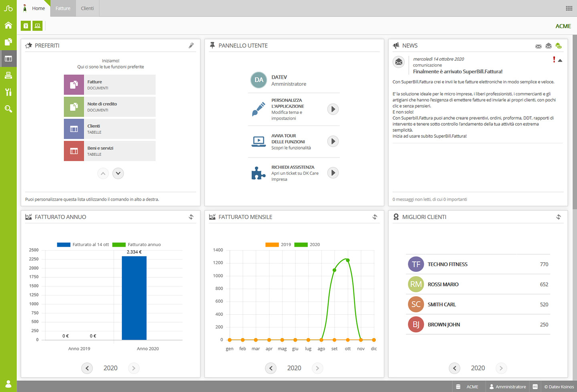The height and width of the screenshot is (392, 577).
Task: Click Datev Koinos copyright in status bar
Action: [559, 387]
